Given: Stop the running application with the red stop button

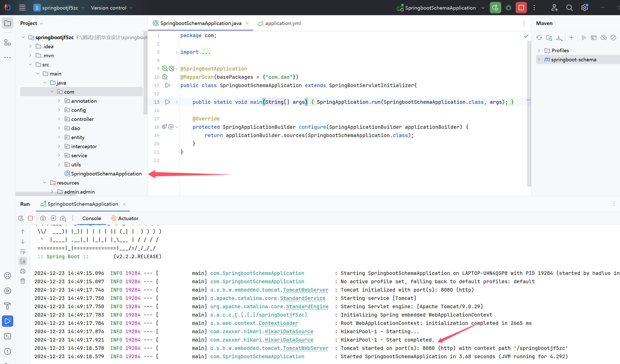Looking at the screenshot, I should 521,8.
